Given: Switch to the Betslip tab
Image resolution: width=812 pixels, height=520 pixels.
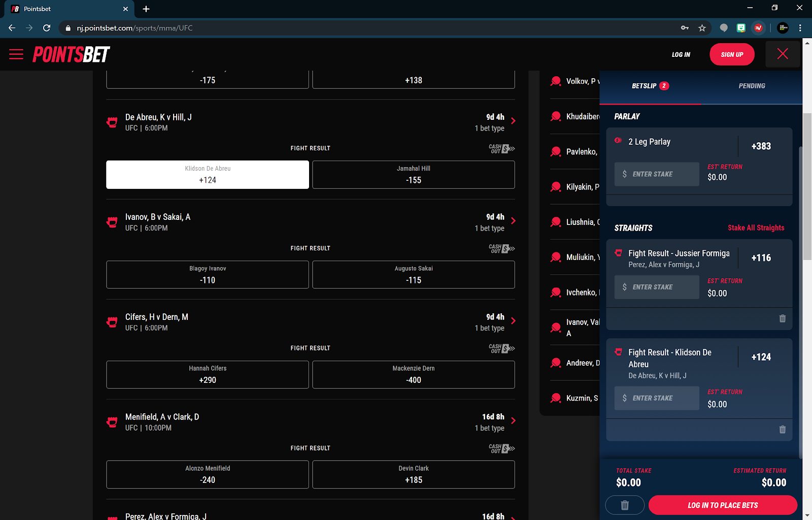Looking at the screenshot, I should [x=649, y=86].
